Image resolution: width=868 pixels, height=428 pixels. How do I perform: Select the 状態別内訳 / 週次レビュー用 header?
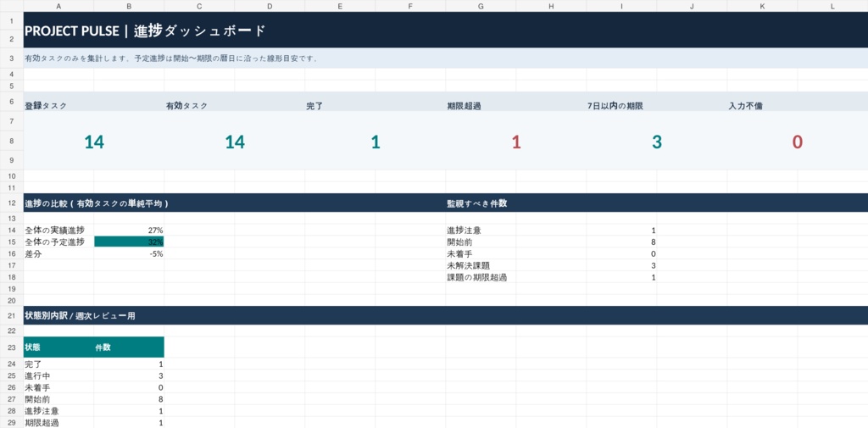[81, 316]
